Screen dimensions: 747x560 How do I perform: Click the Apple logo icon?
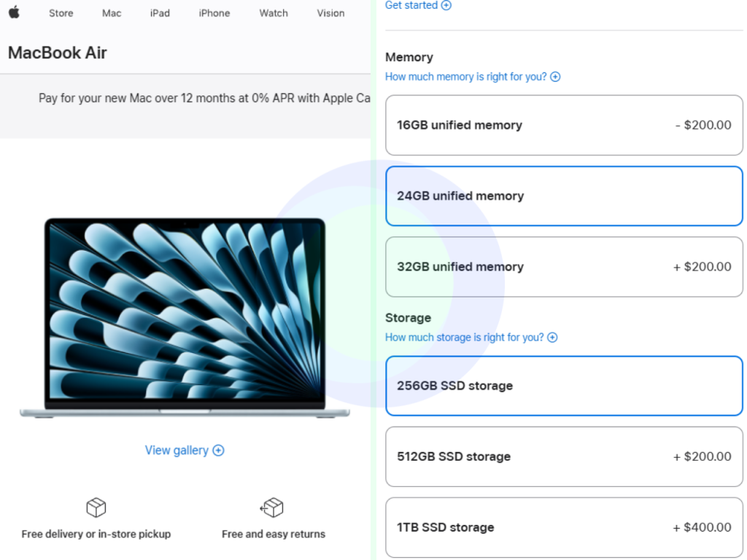(15, 12)
